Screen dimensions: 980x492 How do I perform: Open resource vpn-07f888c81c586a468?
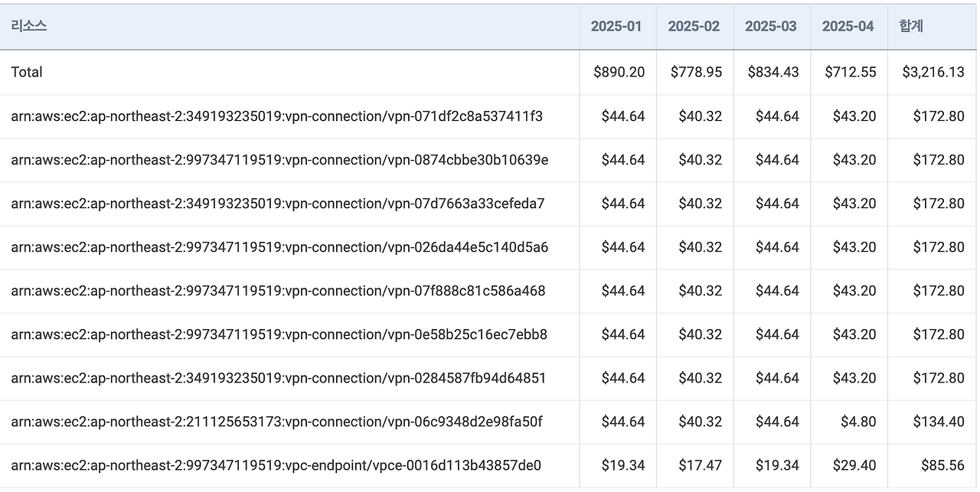[x=278, y=291]
